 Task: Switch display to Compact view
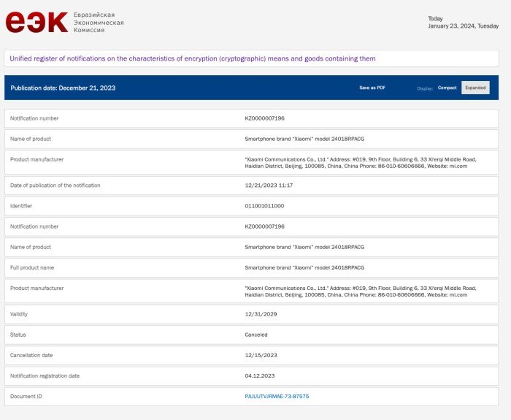(x=447, y=88)
